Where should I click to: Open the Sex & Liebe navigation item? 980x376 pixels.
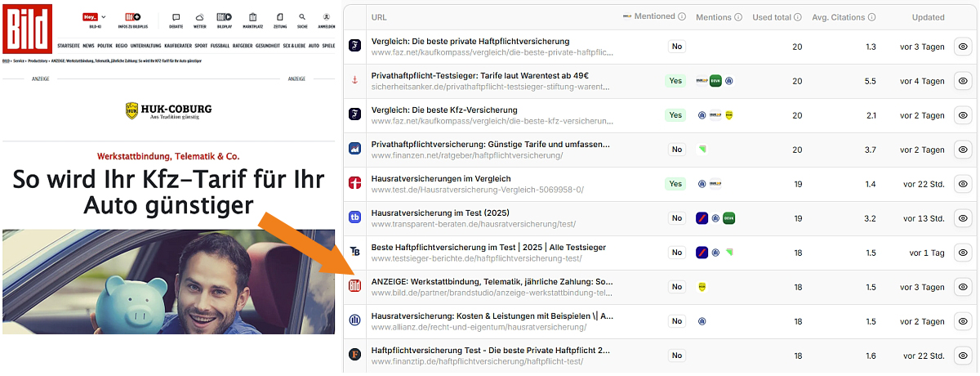[294, 47]
